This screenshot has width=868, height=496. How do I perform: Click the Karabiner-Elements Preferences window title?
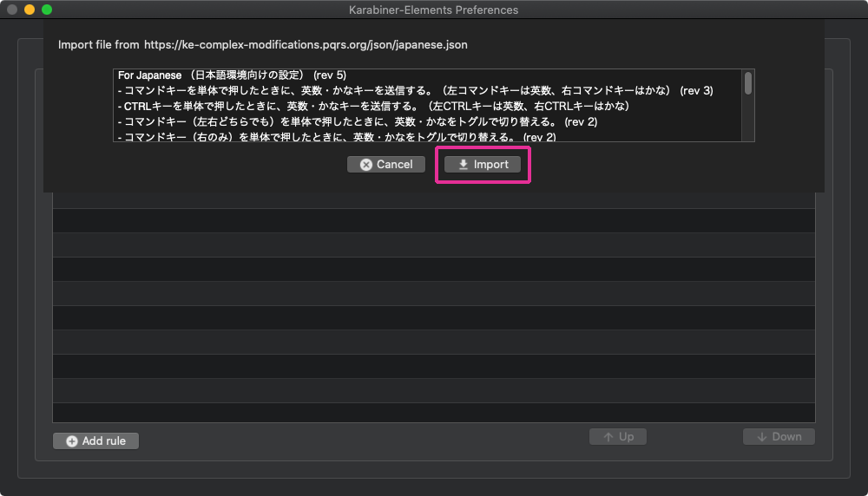433,10
